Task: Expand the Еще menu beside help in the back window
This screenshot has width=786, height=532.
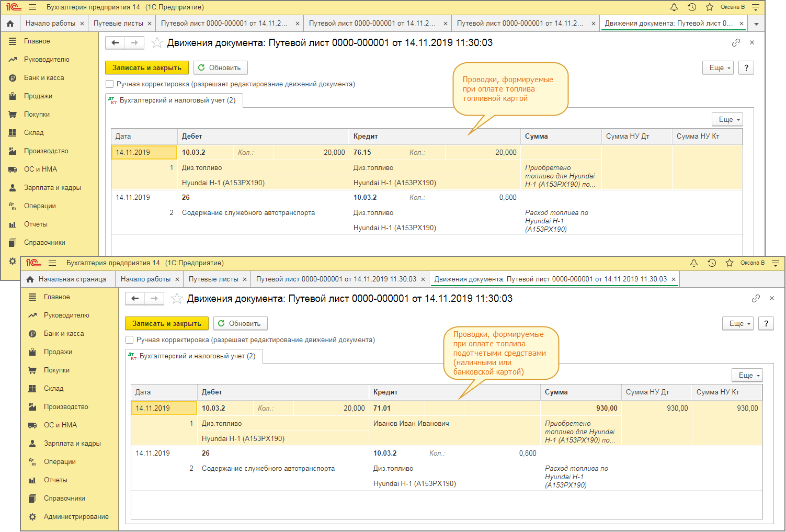Action: pos(718,67)
